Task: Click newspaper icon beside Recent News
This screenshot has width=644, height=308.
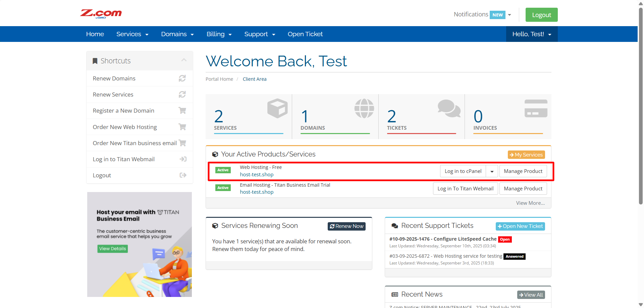Action: point(395,294)
